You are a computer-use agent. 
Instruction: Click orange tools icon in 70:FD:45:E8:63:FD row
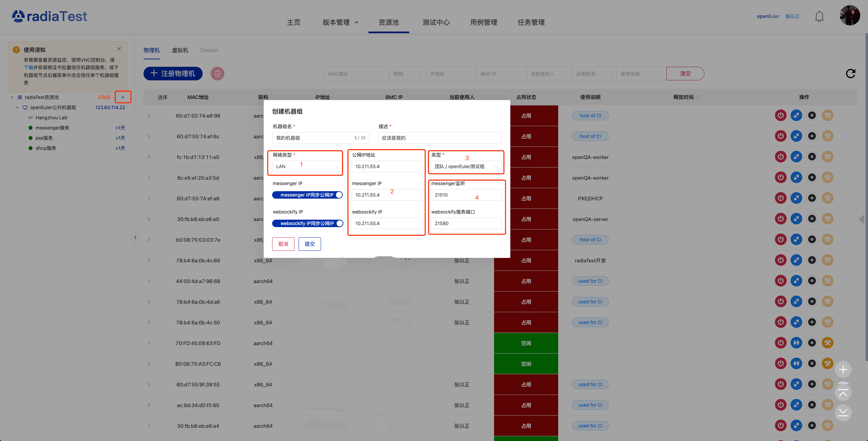[827, 343]
